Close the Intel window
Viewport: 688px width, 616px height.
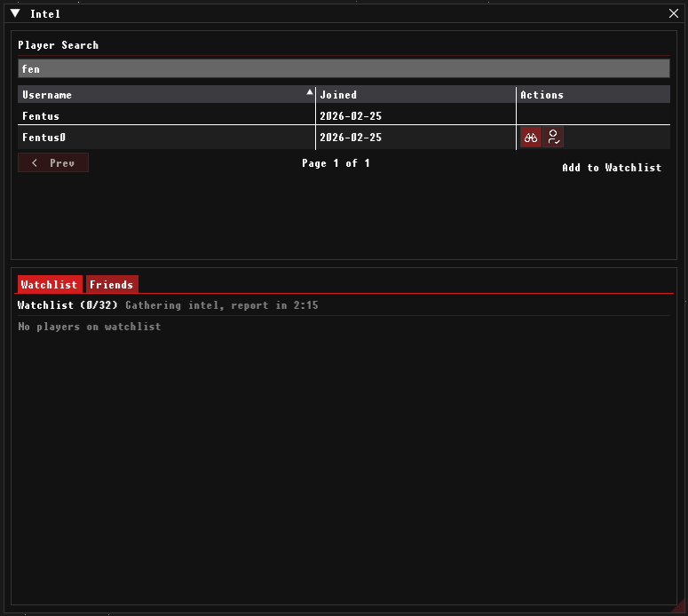click(x=674, y=13)
